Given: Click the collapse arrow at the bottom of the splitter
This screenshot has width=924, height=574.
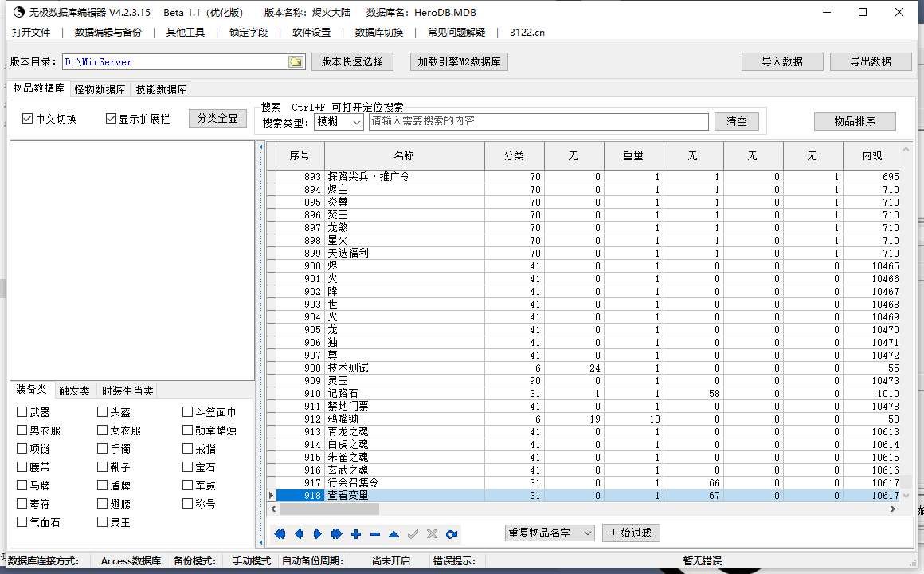Looking at the screenshot, I should pyautogui.click(x=261, y=541).
